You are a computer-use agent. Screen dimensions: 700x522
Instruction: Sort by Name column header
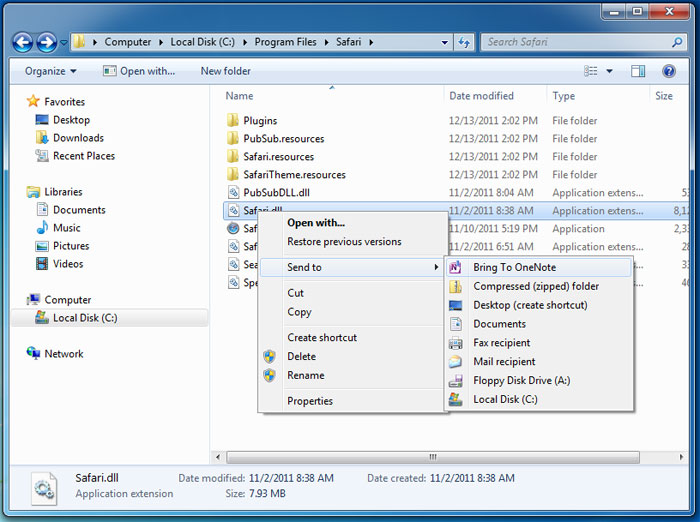click(239, 96)
